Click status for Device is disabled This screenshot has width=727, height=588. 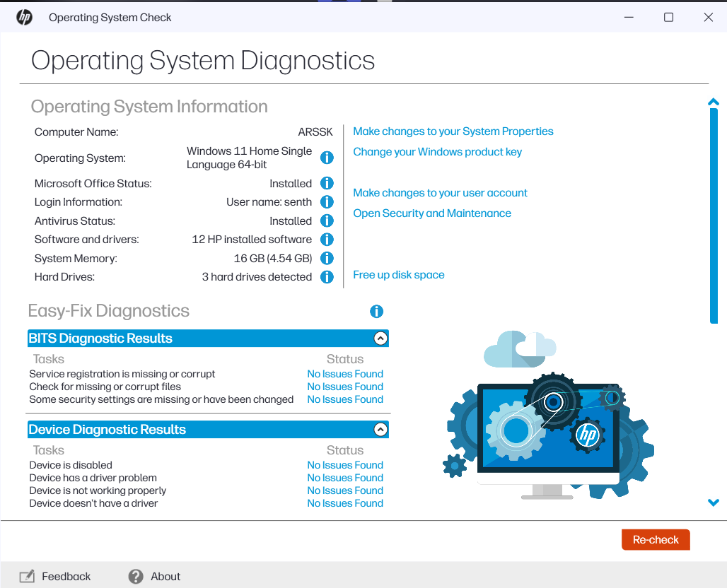[345, 465]
